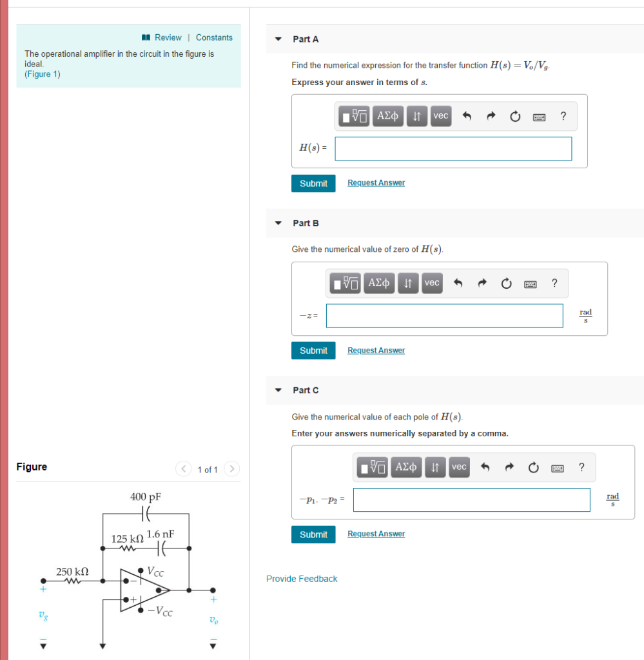644x660 pixels.
Task: Click the help question mark in Part C
Action: pyautogui.click(x=581, y=467)
